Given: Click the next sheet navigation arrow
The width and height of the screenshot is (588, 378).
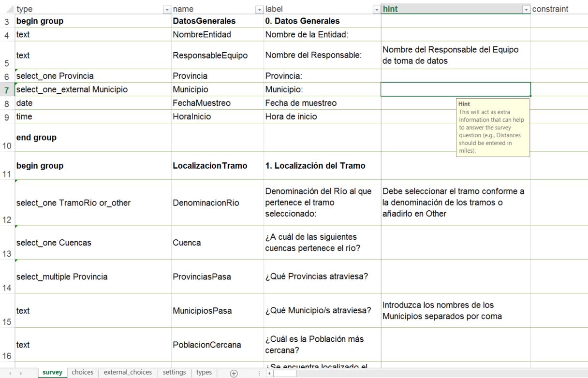Looking at the screenshot, I should click(x=20, y=373).
